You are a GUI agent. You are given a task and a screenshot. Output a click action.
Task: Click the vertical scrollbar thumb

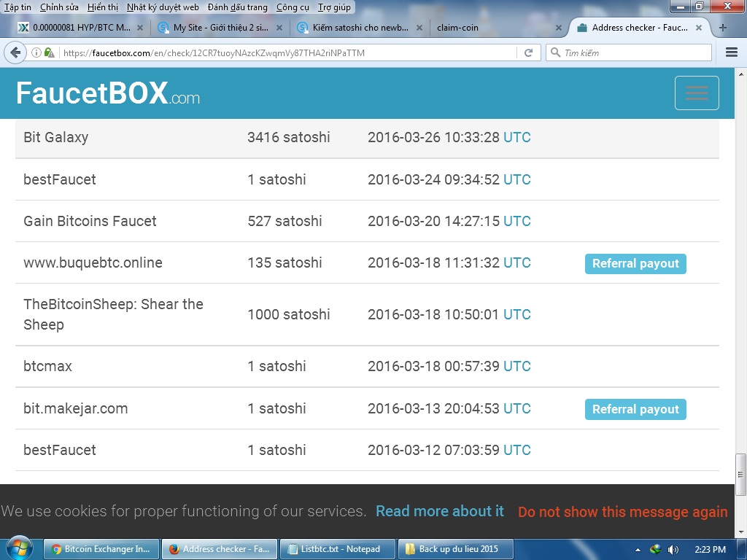(x=740, y=475)
